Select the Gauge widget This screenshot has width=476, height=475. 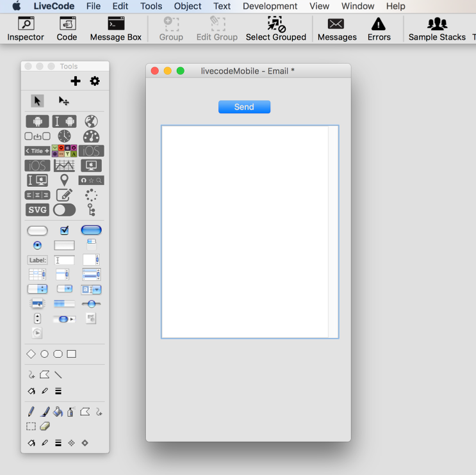91,136
